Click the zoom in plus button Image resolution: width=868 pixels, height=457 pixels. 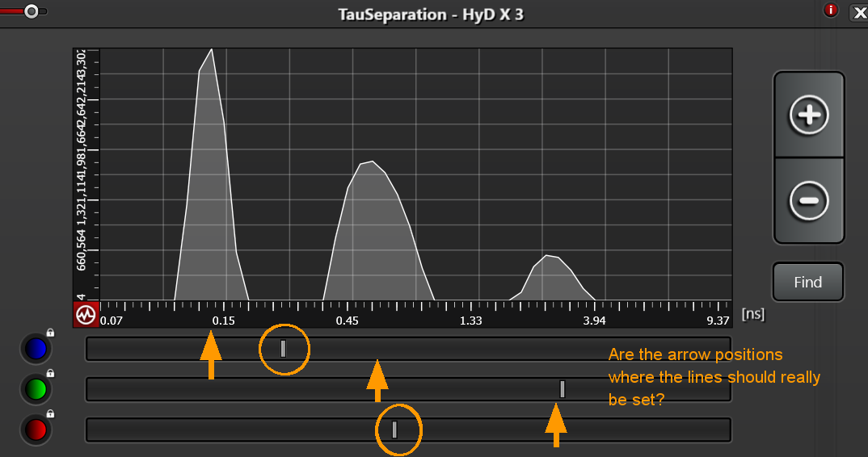tap(808, 115)
